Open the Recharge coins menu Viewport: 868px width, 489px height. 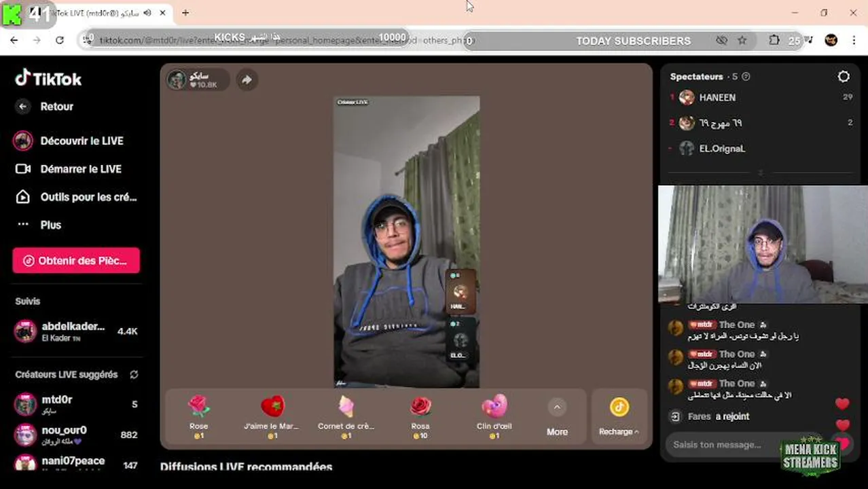click(619, 417)
